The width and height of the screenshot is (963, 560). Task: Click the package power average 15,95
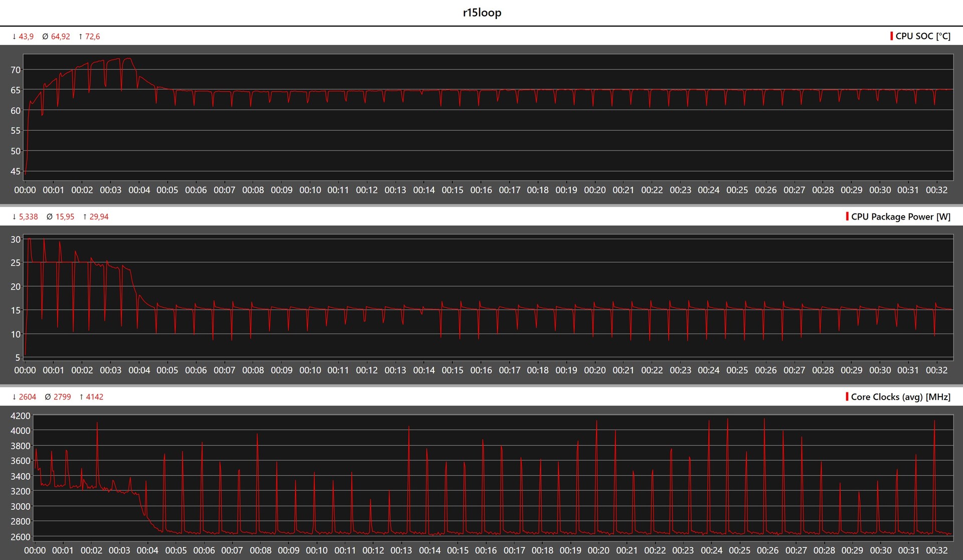click(65, 217)
